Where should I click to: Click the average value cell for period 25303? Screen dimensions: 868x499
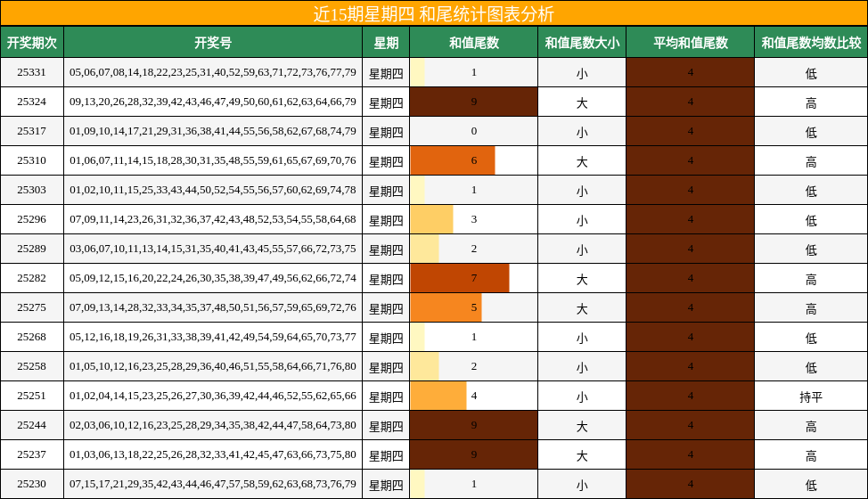[691, 190]
